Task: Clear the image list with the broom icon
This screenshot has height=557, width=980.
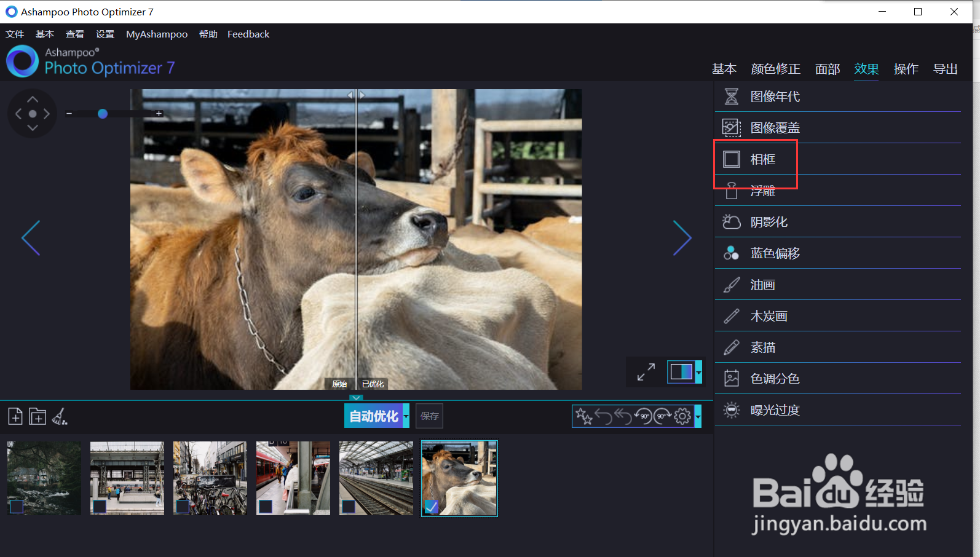Action: [60, 417]
